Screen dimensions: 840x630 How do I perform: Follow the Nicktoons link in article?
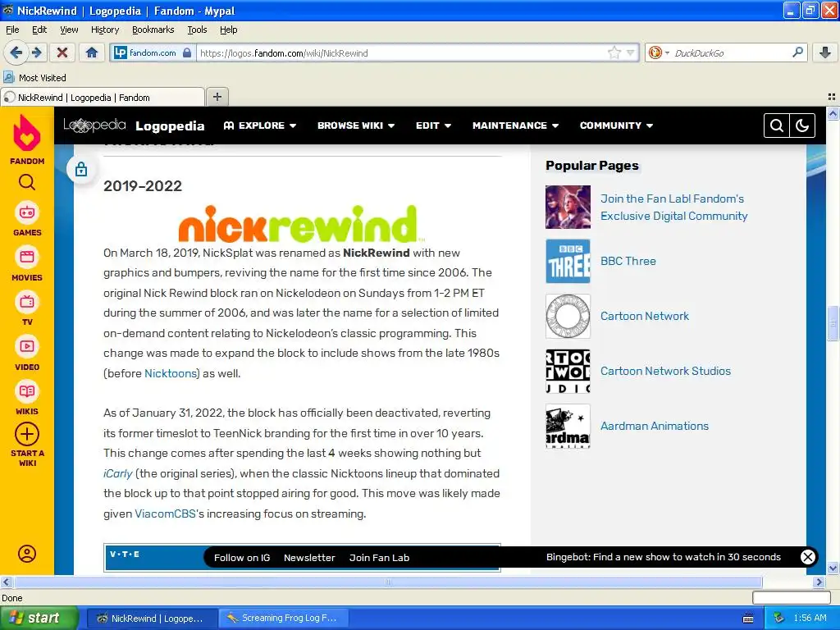click(x=171, y=373)
